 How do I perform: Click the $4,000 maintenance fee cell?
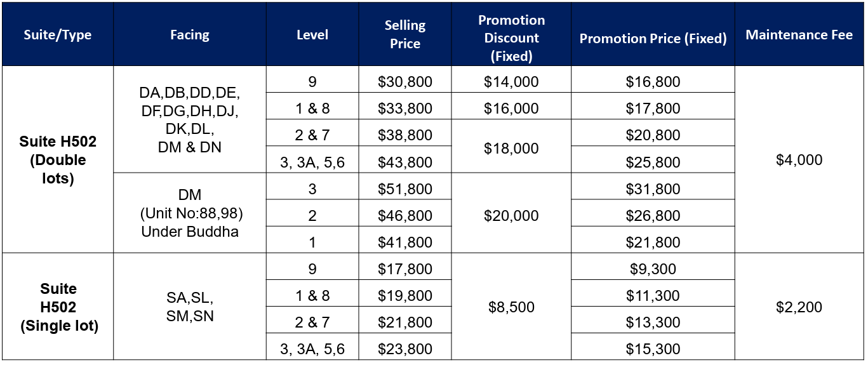(799, 159)
